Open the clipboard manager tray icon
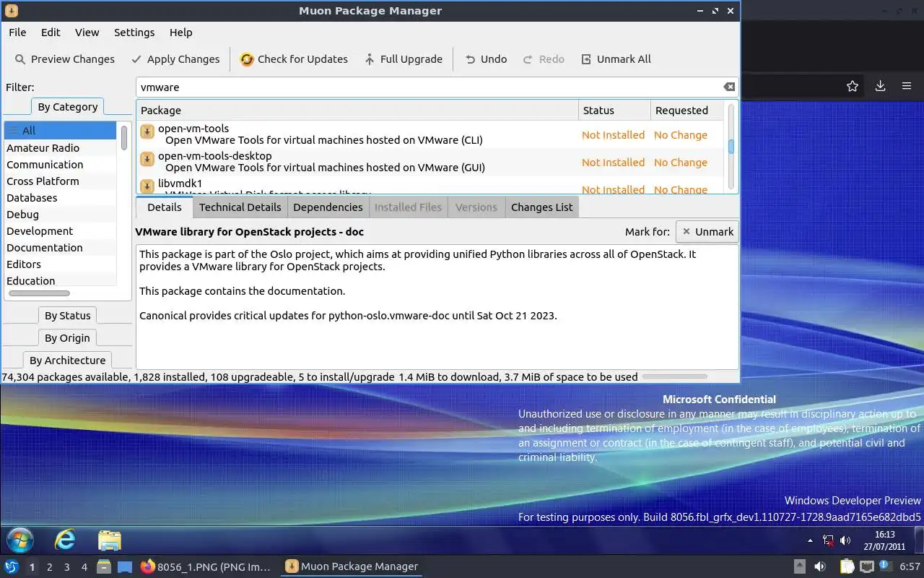This screenshot has width=924, height=578. (847, 567)
